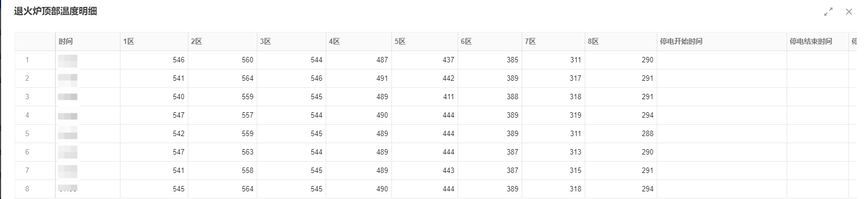Click the 时间 column header
Viewport: 868px width, 199px height.
pos(88,42)
